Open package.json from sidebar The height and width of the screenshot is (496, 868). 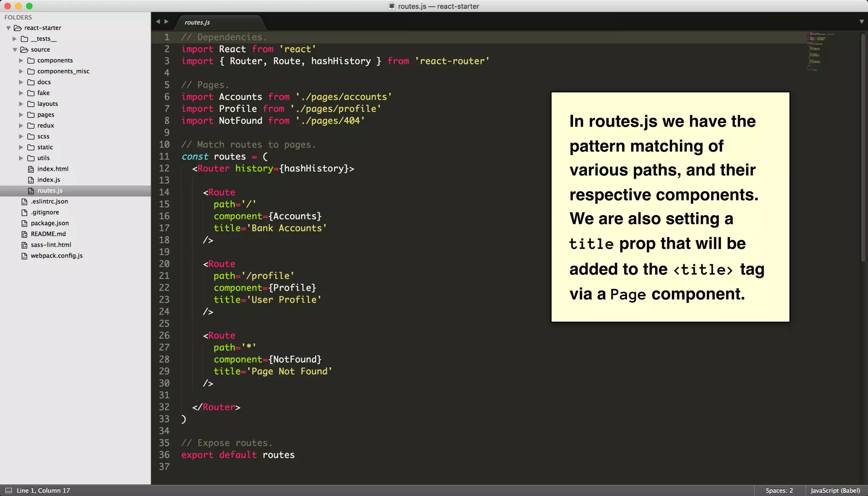coord(50,223)
